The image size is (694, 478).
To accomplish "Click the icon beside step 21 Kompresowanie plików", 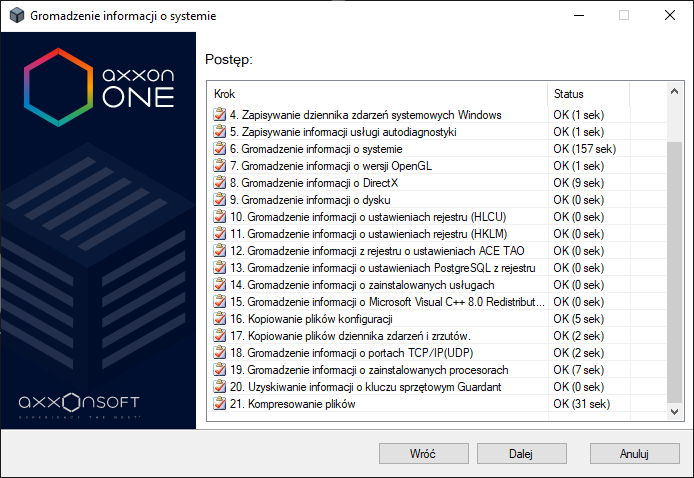I will pos(219,404).
